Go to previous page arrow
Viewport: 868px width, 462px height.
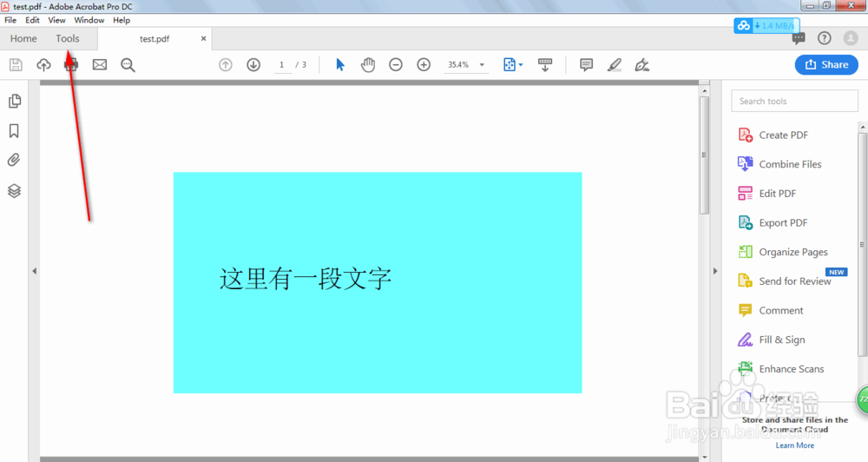tap(226, 65)
